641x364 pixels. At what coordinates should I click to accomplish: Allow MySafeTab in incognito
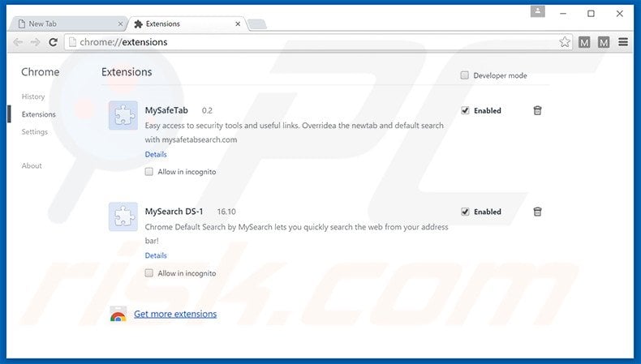click(148, 172)
